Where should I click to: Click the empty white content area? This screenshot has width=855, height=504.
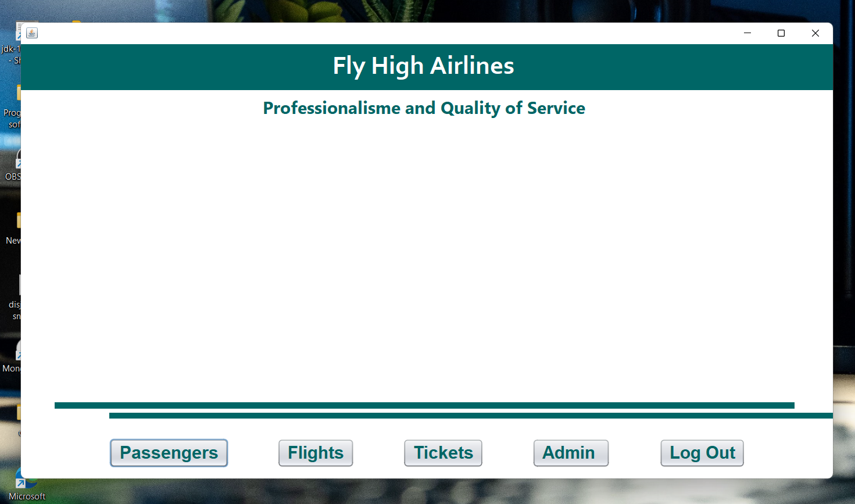pos(424,256)
